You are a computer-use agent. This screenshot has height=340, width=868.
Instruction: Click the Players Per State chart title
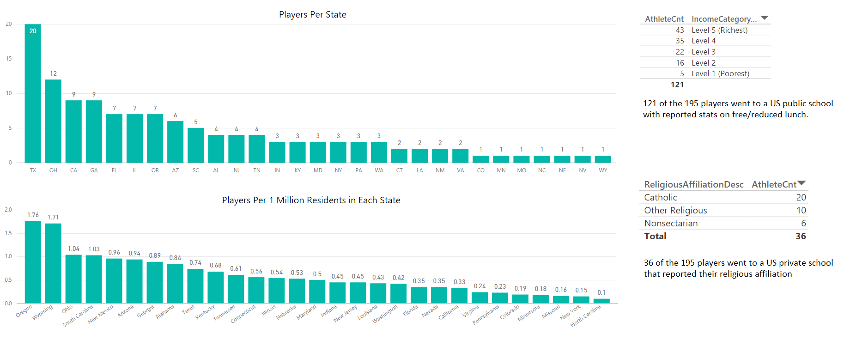[312, 15]
